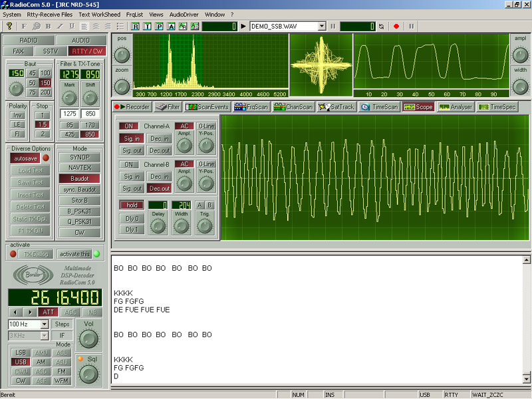Click the help question mark icon
This screenshot has height=399, width=532.
tap(9, 26)
